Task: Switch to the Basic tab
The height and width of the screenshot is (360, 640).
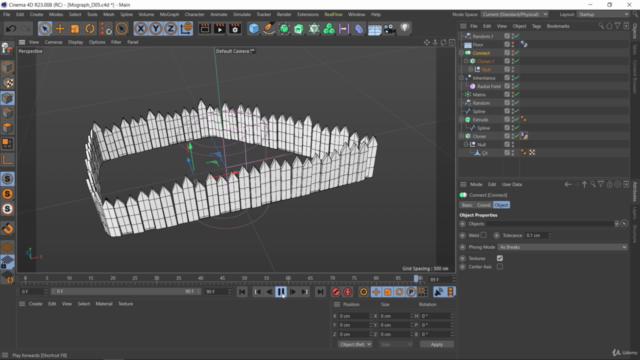Action: (467, 205)
